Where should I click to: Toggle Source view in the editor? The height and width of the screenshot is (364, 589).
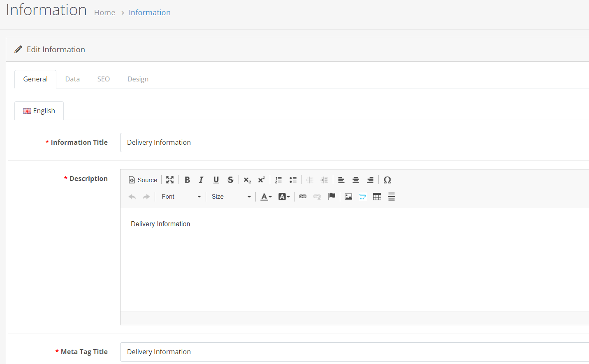pos(143,180)
